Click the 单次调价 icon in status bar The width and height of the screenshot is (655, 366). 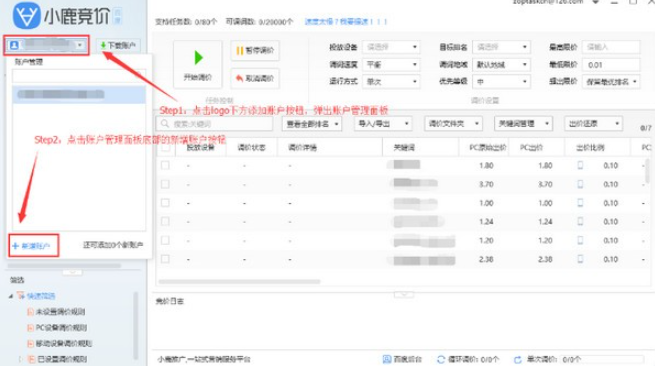click(518, 359)
